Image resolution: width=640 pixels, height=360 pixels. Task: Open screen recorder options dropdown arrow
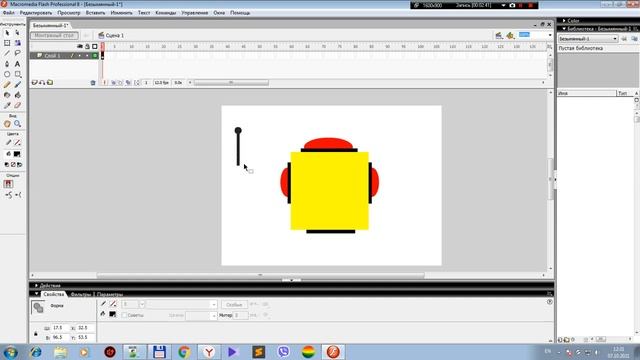[503, 5]
